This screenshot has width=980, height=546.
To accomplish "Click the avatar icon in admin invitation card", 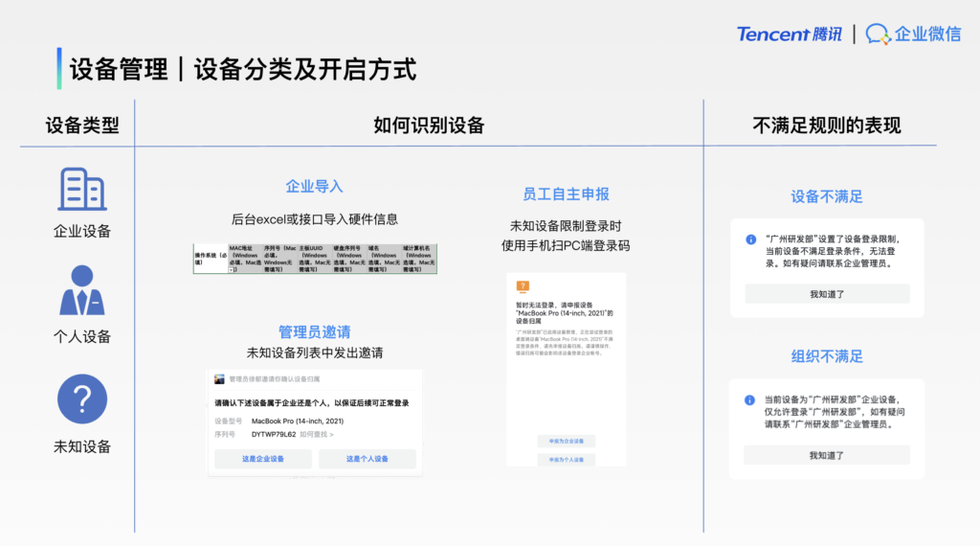I will [219, 379].
